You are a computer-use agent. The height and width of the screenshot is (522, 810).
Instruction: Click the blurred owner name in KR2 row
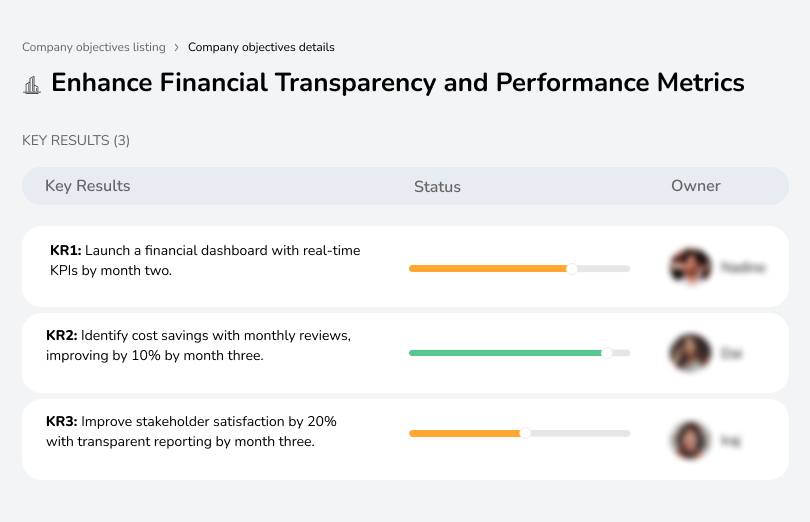(x=731, y=354)
